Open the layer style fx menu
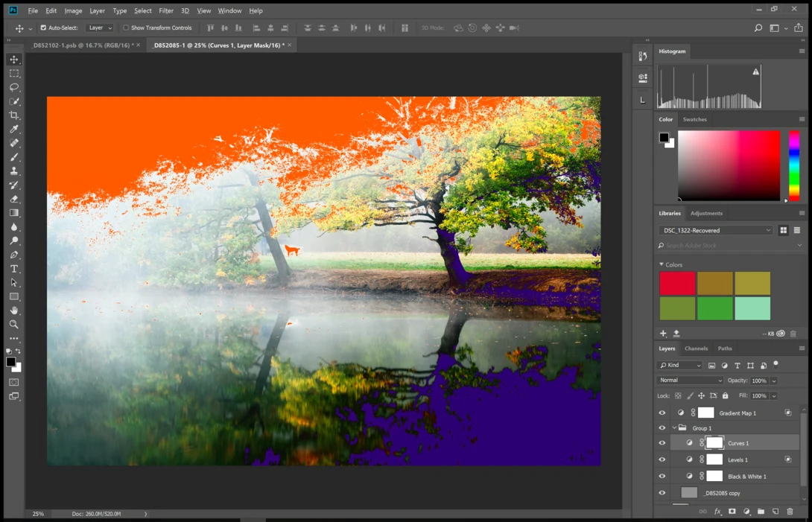The height and width of the screenshot is (522, 812). coord(717,512)
